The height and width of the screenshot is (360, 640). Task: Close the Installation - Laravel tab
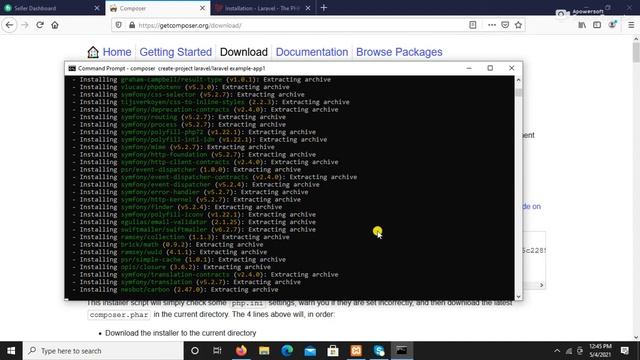coord(308,8)
